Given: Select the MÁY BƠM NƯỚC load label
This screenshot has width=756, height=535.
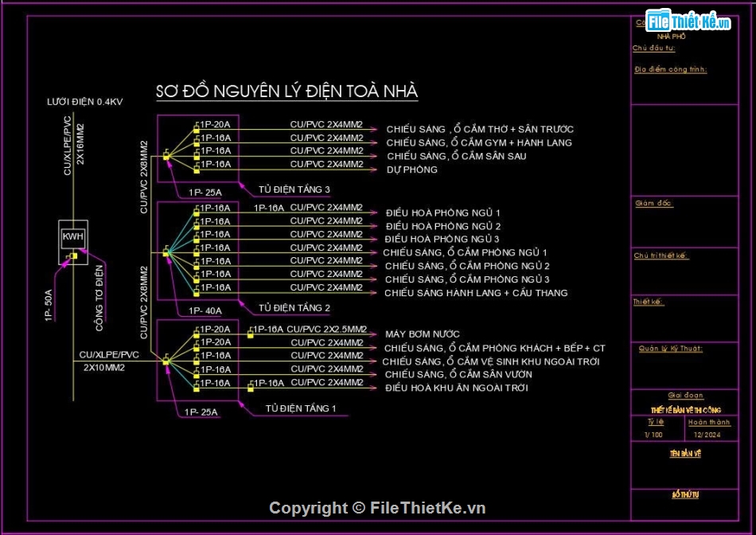Looking at the screenshot, I should [423, 334].
